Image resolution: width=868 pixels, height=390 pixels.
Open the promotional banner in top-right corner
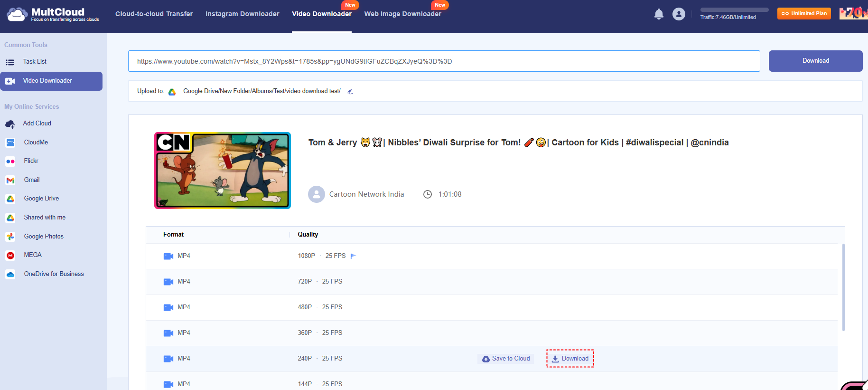(x=854, y=13)
